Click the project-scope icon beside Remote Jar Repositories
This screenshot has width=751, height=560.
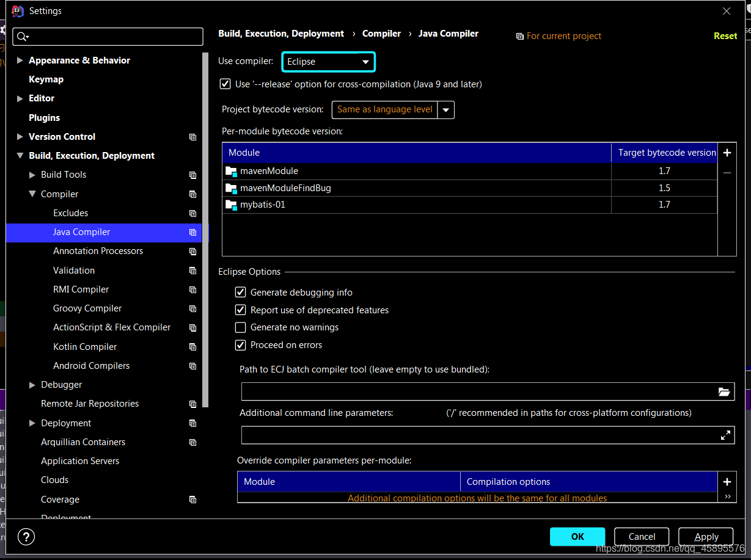pos(193,404)
